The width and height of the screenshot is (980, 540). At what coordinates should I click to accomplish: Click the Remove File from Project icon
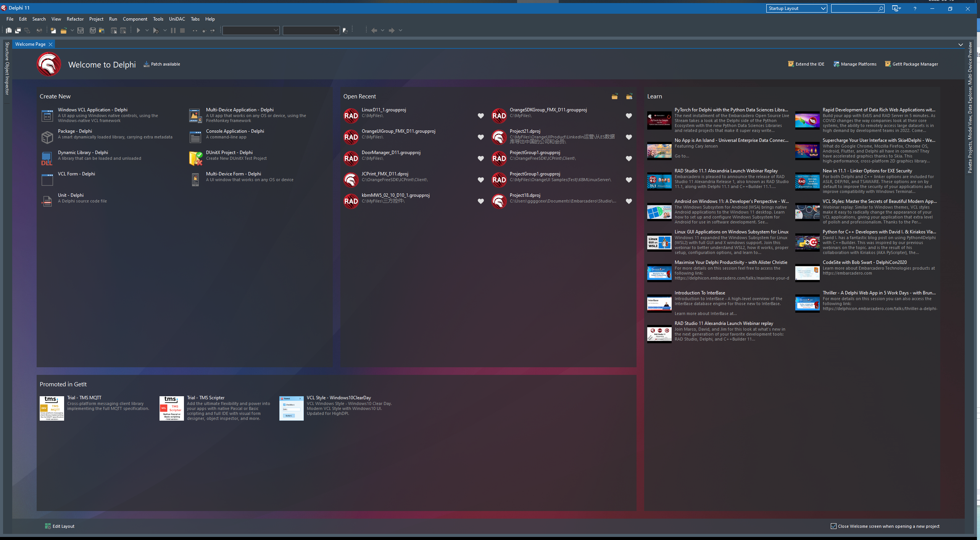(123, 31)
